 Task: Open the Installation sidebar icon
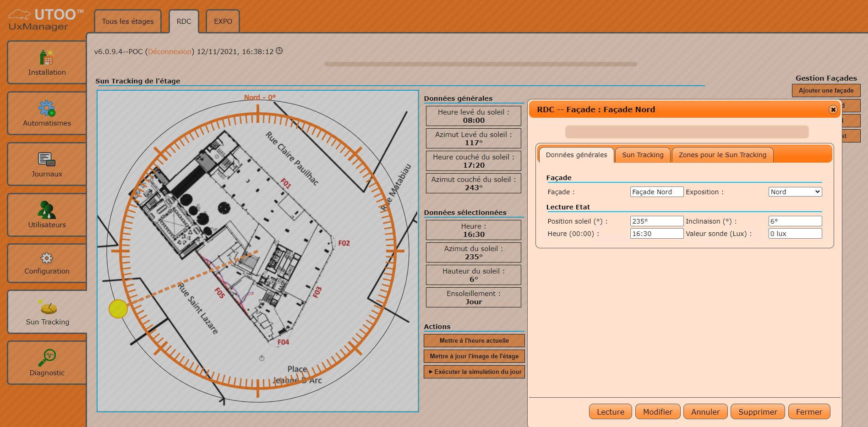coord(47,58)
